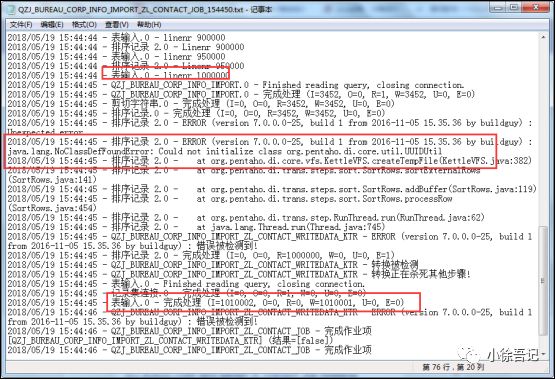
Task: Place cursor on the Unexpected error line
Action: point(45,132)
